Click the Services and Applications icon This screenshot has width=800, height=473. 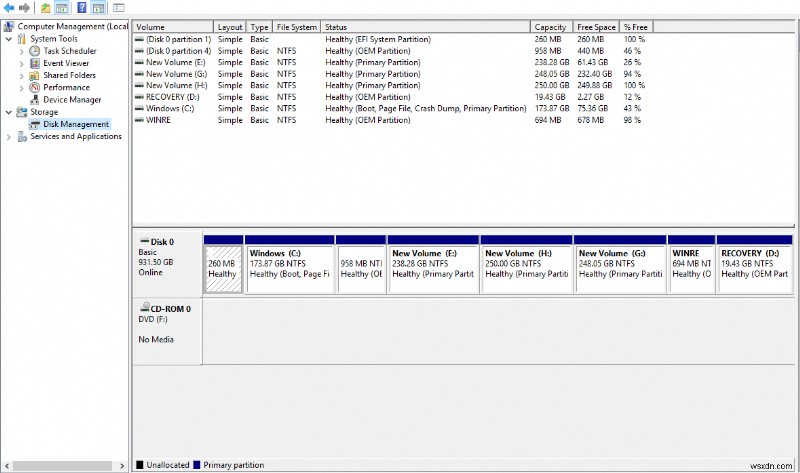tap(21, 136)
